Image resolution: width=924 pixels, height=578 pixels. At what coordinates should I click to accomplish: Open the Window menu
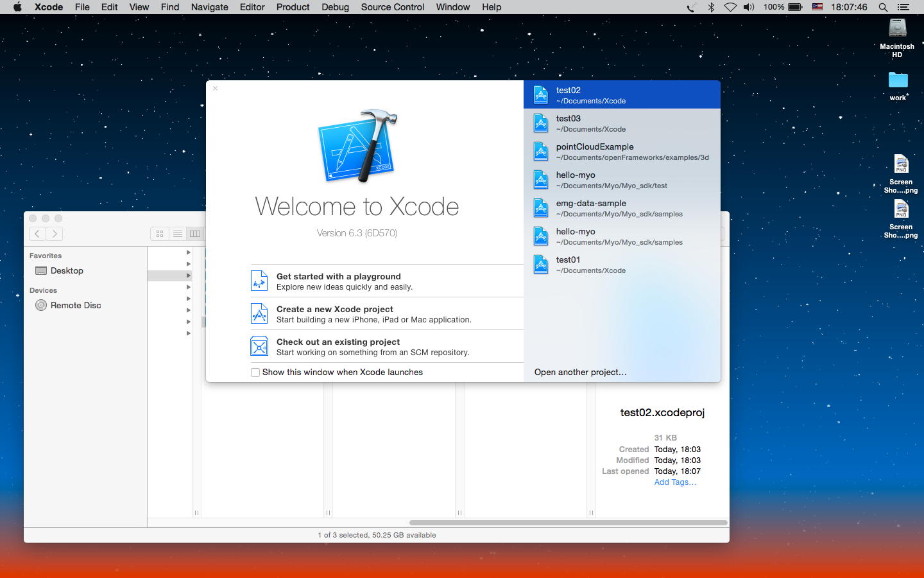tap(453, 7)
